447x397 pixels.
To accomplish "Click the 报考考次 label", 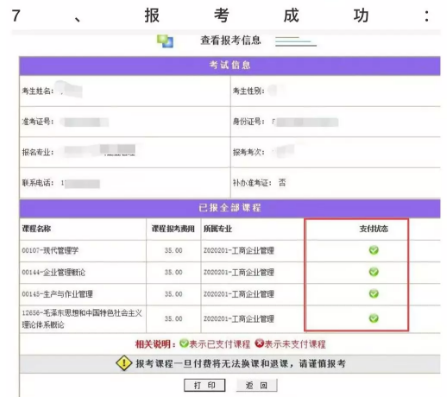I will (248, 152).
